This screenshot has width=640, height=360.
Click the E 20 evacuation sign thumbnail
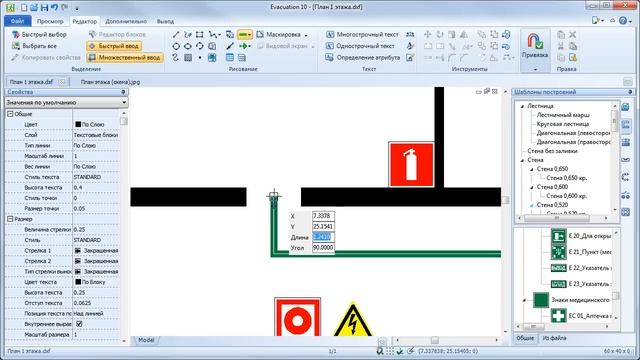(x=558, y=236)
